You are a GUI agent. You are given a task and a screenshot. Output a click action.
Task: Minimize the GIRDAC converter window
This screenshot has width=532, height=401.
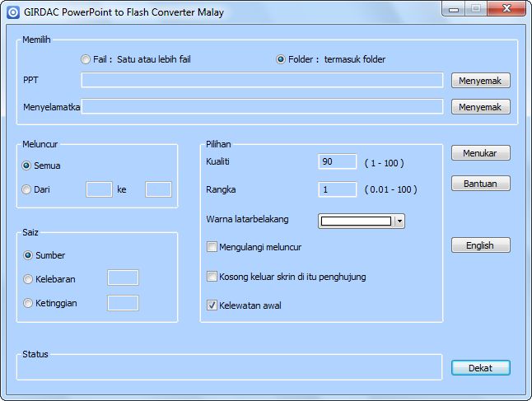point(454,9)
